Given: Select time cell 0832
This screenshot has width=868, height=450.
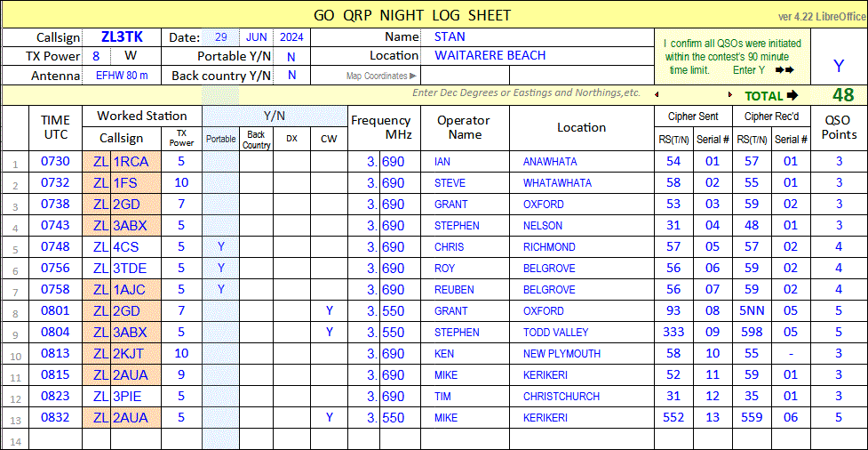Looking at the screenshot, I should click(x=55, y=418).
